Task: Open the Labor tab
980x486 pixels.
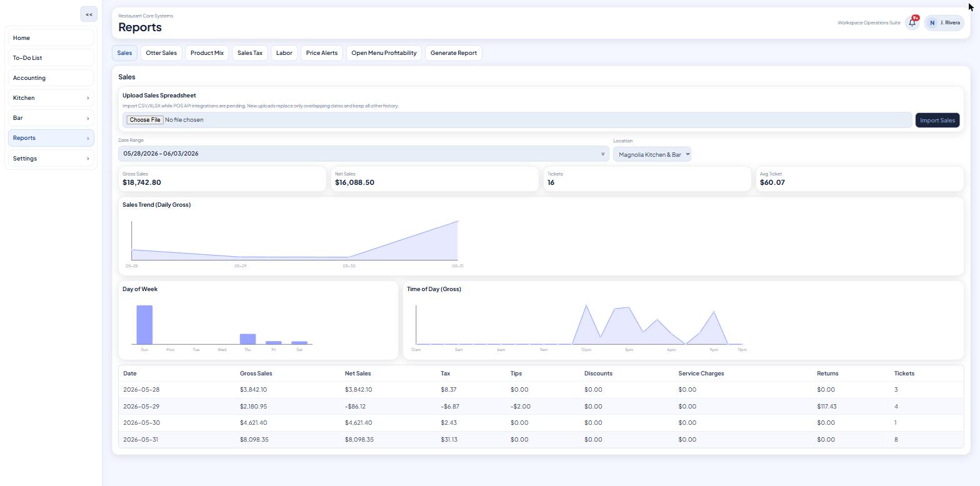Action: pyautogui.click(x=284, y=53)
